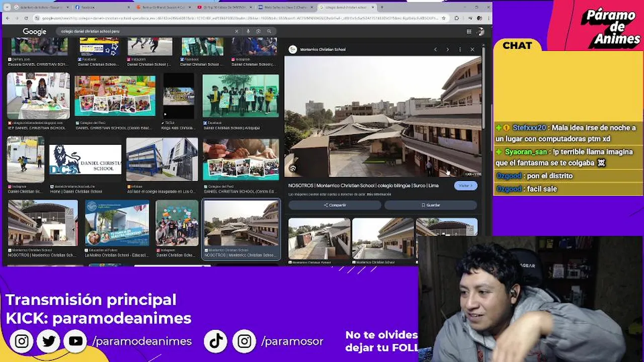Reload the page with the refresh icon
The height and width of the screenshot is (362, 644).
26,18
